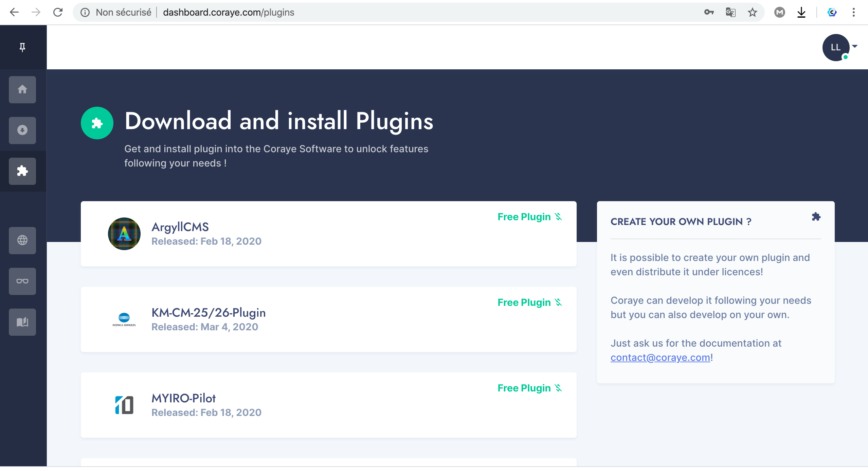The height and width of the screenshot is (471, 868).
Task: Click the Free Plugin label on the KM-CM-25/26-Plugin card
Action: (x=530, y=302)
